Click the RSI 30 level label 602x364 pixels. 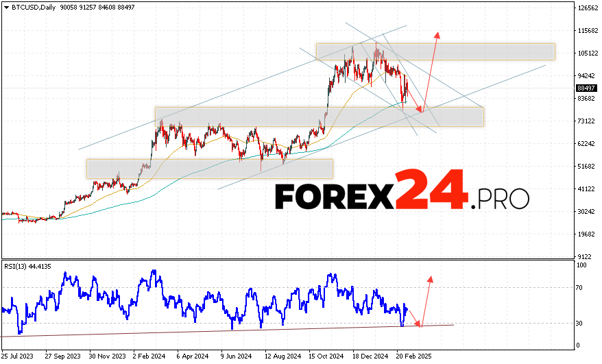[x=580, y=323]
